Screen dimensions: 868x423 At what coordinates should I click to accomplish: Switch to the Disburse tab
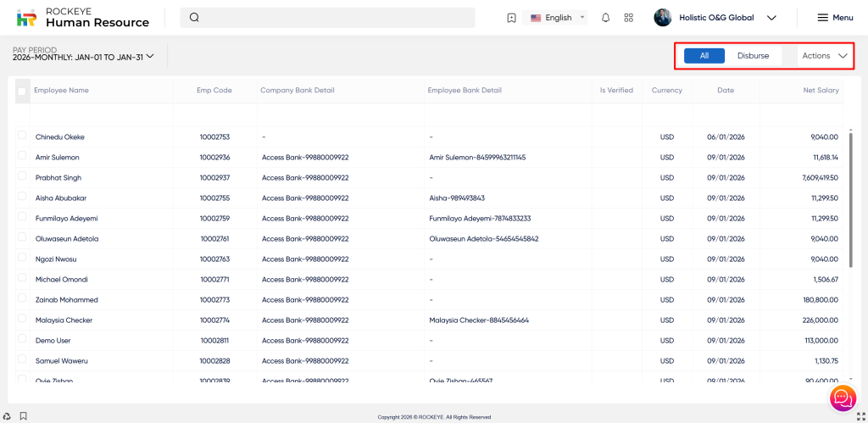(753, 56)
